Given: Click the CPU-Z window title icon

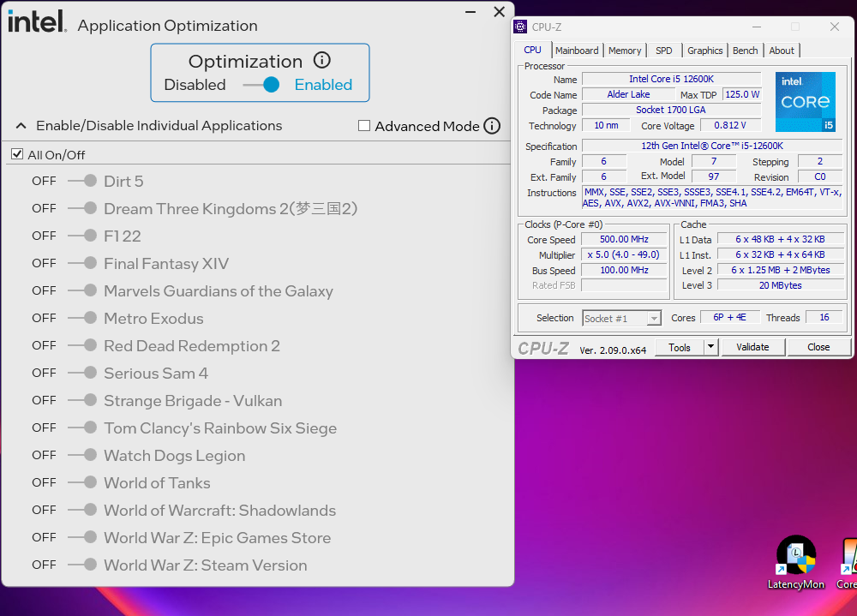Looking at the screenshot, I should (x=521, y=27).
